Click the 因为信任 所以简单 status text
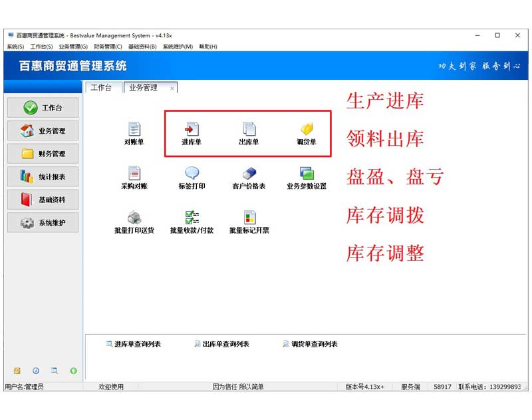Screen dimensions: 532x420 pos(238,387)
